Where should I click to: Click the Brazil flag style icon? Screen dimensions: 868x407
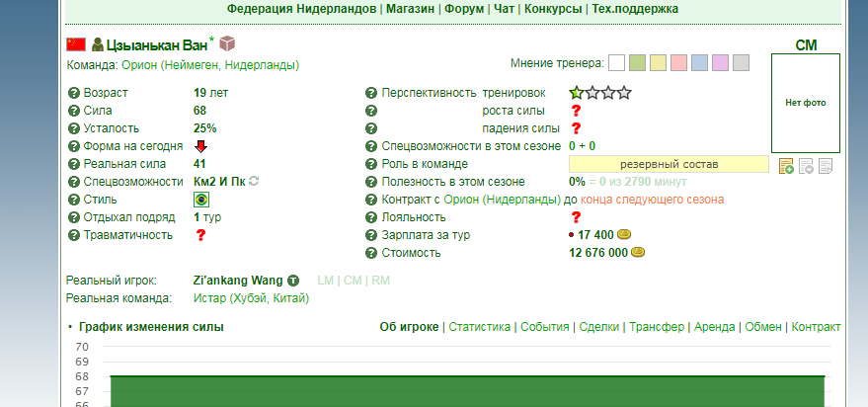200,200
